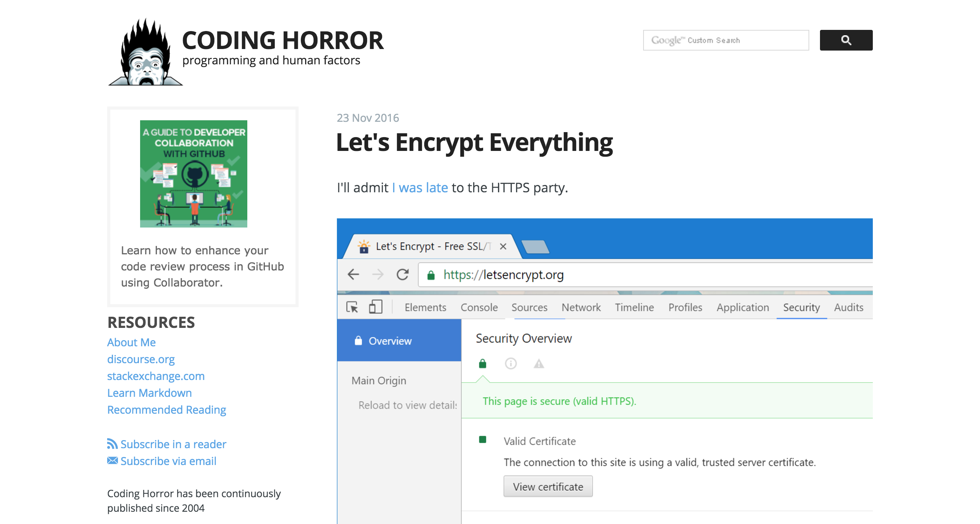Screen dimensions: 980x524
Task: Switch to the Console tab
Action: click(x=479, y=307)
